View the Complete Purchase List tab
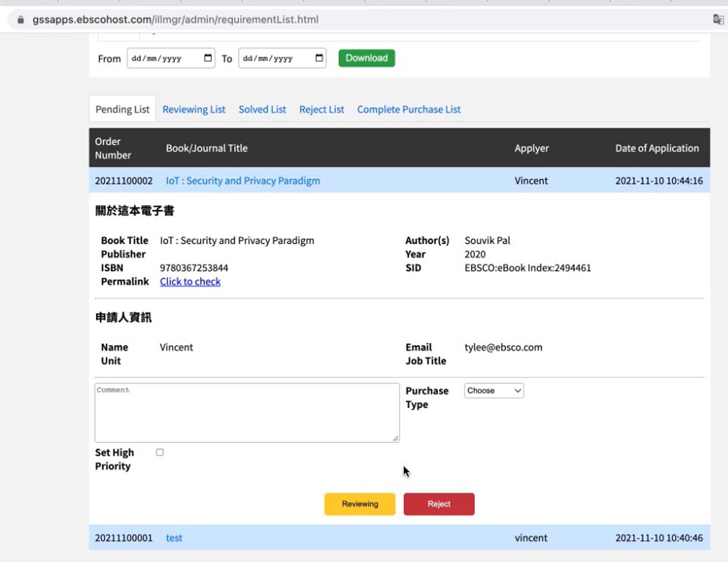Viewport: 728px width, 562px height. point(409,109)
